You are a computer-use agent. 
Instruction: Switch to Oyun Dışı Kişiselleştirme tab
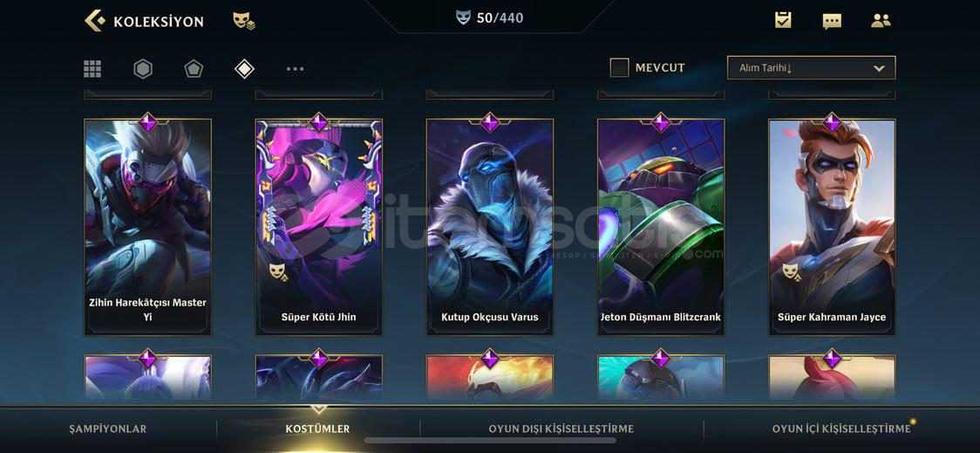click(561, 429)
